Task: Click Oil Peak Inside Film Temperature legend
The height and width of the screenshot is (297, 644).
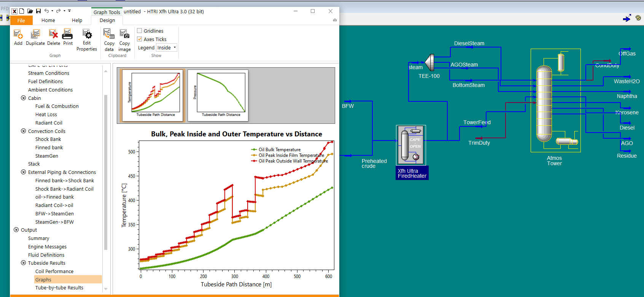Action: (x=288, y=155)
